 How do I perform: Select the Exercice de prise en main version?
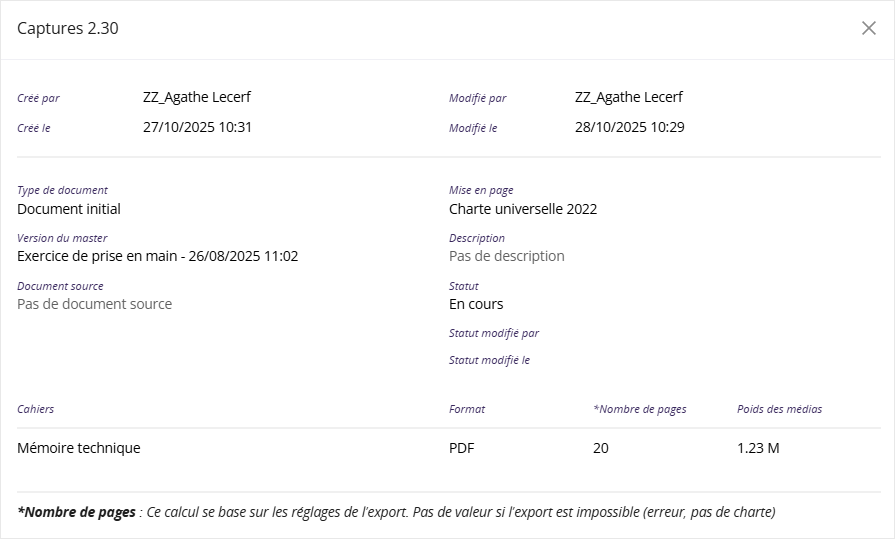pos(157,256)
